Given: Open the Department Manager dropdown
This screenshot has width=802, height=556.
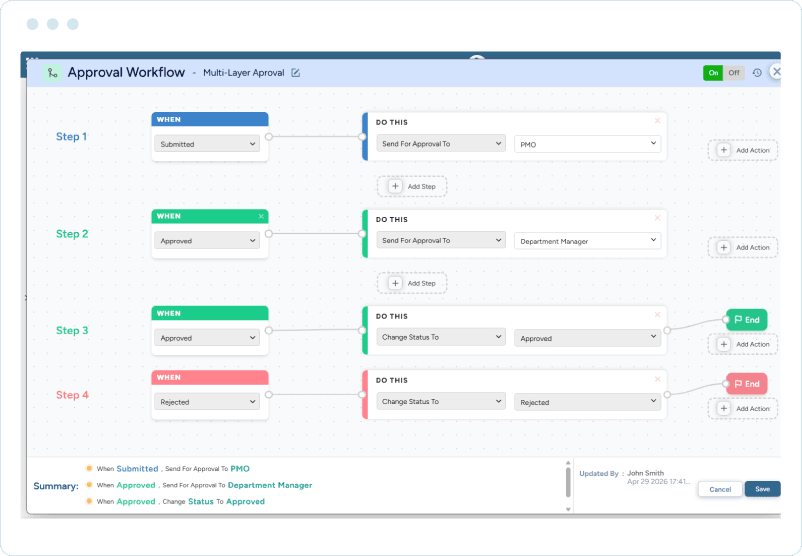Looking at the screenshot, I should click(587, 240).
